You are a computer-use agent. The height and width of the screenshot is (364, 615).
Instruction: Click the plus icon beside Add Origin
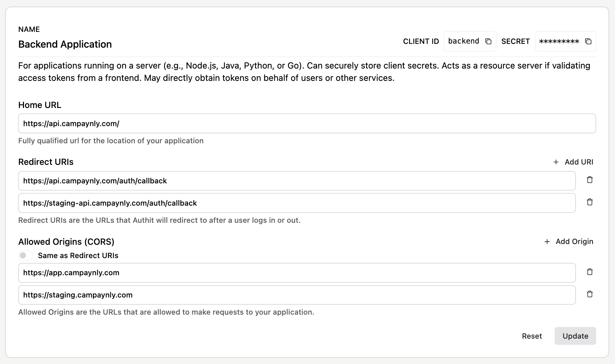click(546, 241)
